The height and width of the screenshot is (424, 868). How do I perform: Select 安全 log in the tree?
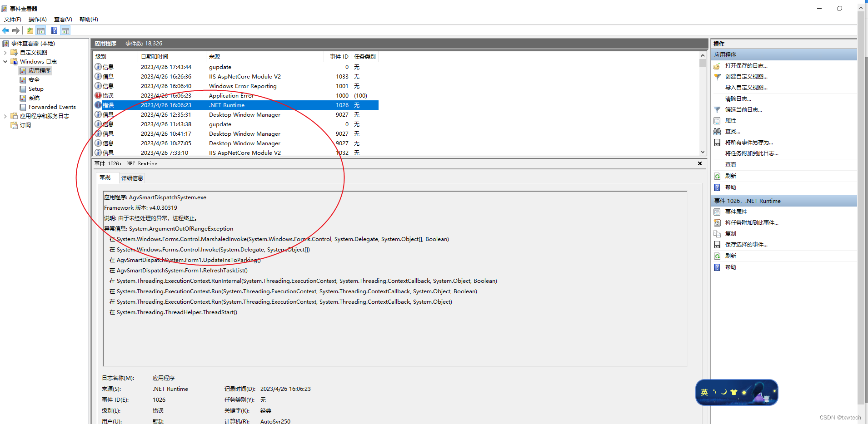pos(34,80)
